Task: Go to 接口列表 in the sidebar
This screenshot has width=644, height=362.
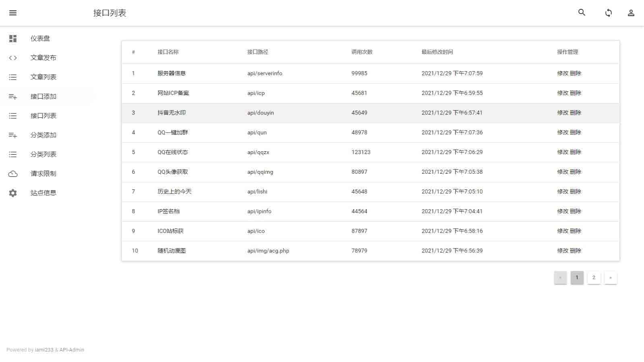Action: (x=43, y=116)
